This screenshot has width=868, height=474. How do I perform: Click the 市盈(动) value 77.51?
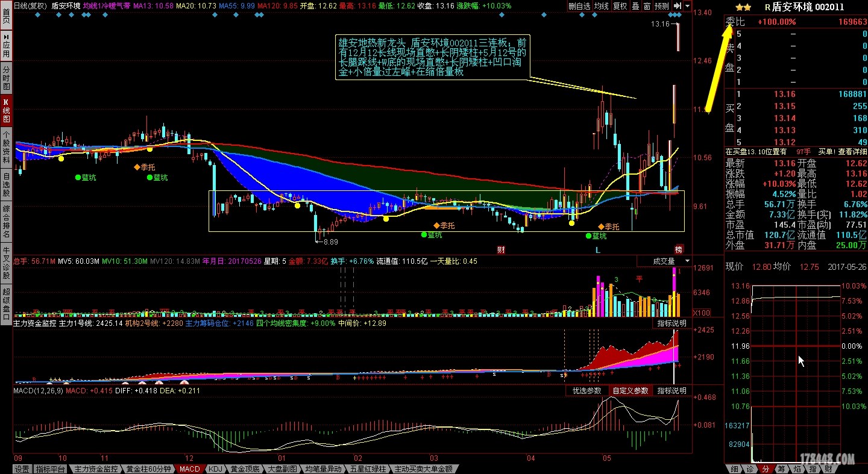click(855, 225)
